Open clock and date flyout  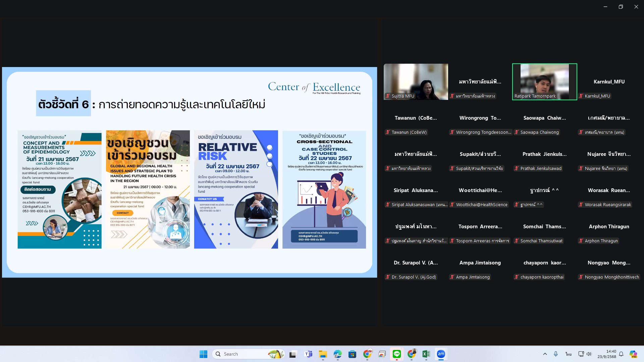pyautogui.click(x=606, y=354)
